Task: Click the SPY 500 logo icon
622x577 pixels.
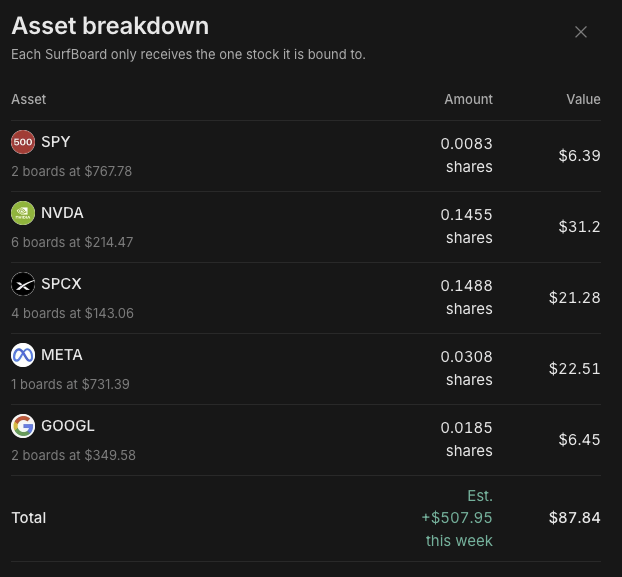Action: point(23,142)
